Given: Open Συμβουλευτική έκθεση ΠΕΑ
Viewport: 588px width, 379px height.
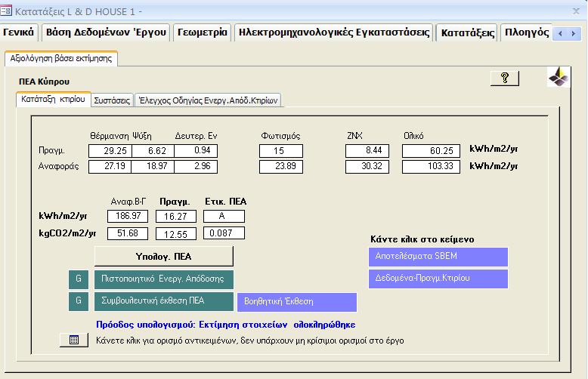Looking at the screenshot, I should (163, 301).
